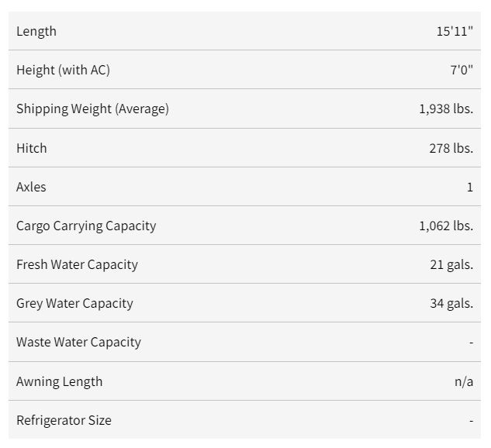The image size is (491, 448).
Task: Click Waste Water Capacity label
Action: point(78,343)
